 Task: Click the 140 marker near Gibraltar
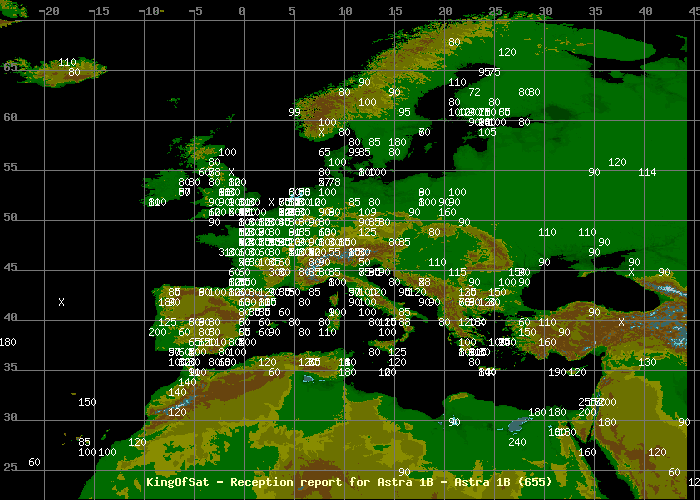187,382
